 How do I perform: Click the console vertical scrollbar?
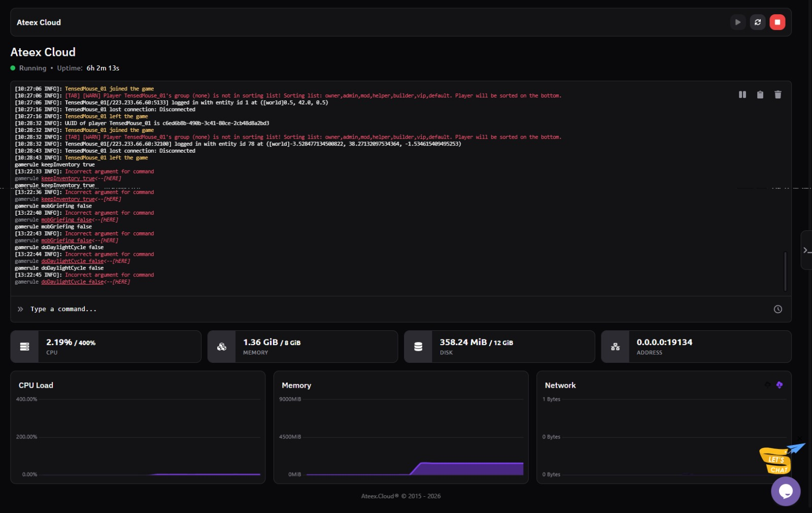coord(785,271)
